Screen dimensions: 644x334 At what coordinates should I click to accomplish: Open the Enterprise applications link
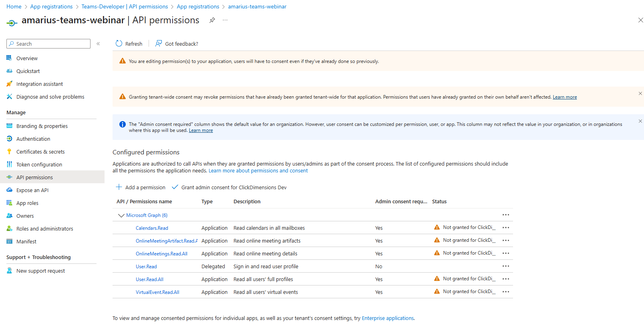[x=388, y=318]
